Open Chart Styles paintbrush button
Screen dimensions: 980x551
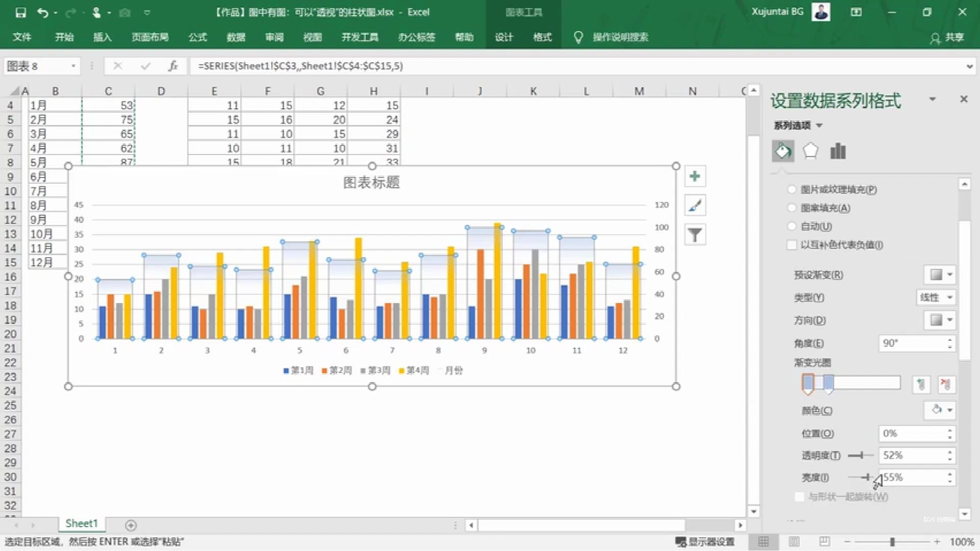coord(695,206)
